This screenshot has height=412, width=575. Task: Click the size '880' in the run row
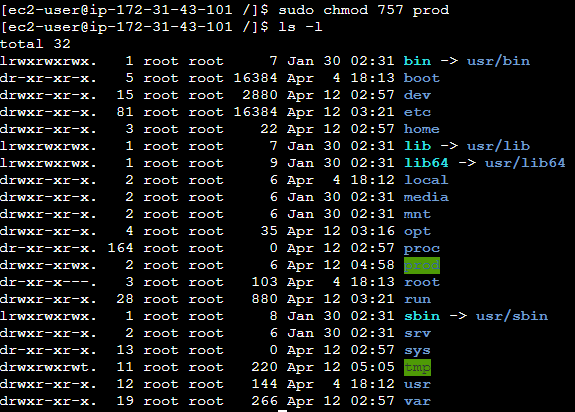click(264, 299)
